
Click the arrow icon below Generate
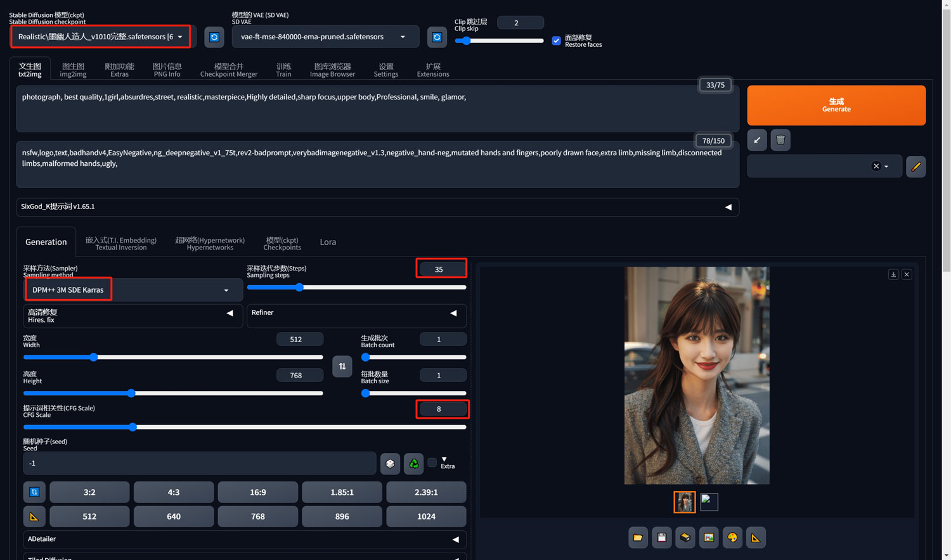coord(757,140)
